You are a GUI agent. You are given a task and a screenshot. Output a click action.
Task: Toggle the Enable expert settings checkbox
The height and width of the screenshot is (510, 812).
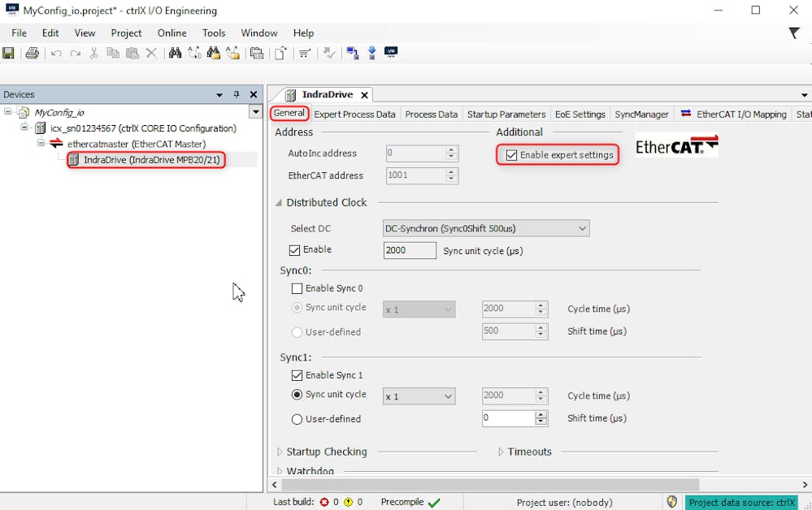511,155
